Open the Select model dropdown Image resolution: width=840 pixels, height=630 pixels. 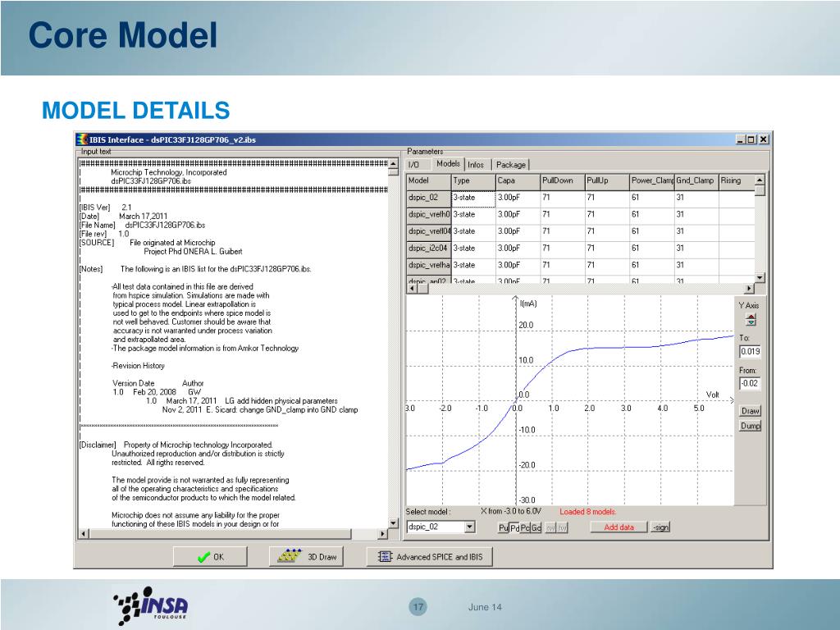[x=470, y=527]
